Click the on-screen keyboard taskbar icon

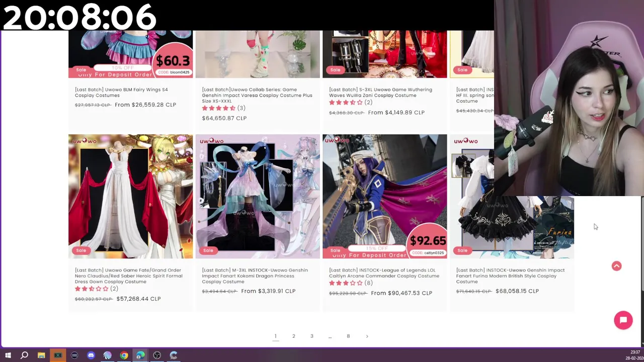click(74, 355)
